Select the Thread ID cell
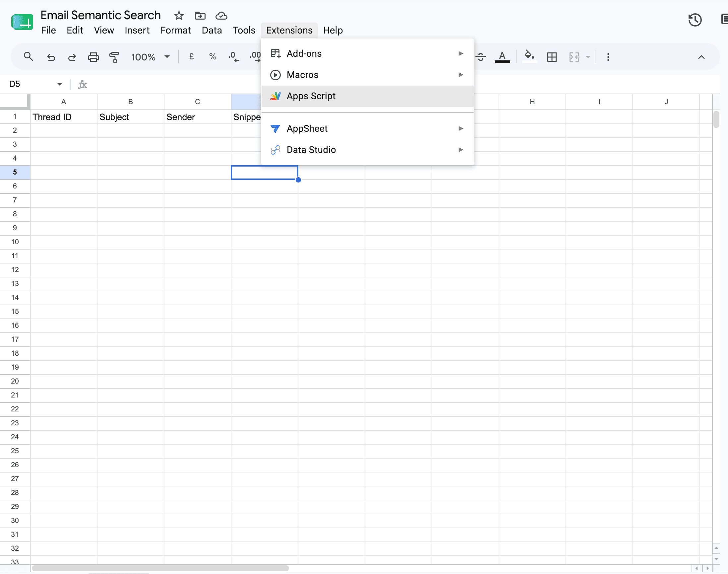This screenshot has height=574, width=728. click(63, 117)
